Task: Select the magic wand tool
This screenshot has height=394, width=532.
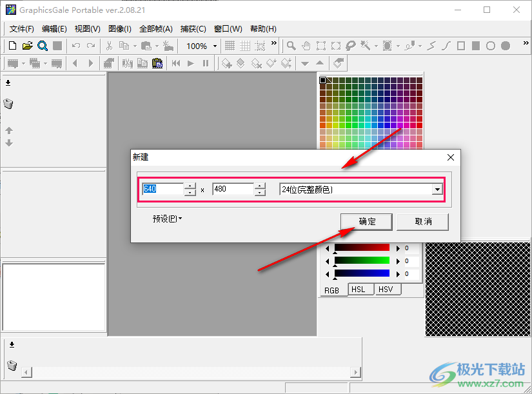Action: [366, 46]
